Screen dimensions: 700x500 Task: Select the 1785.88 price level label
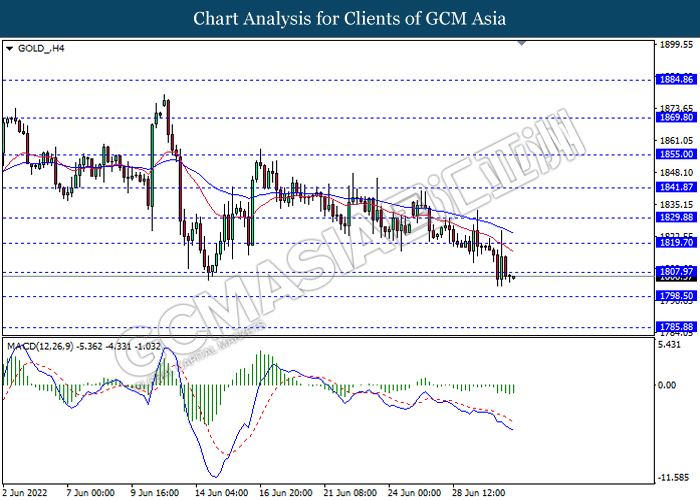(677, 327)
